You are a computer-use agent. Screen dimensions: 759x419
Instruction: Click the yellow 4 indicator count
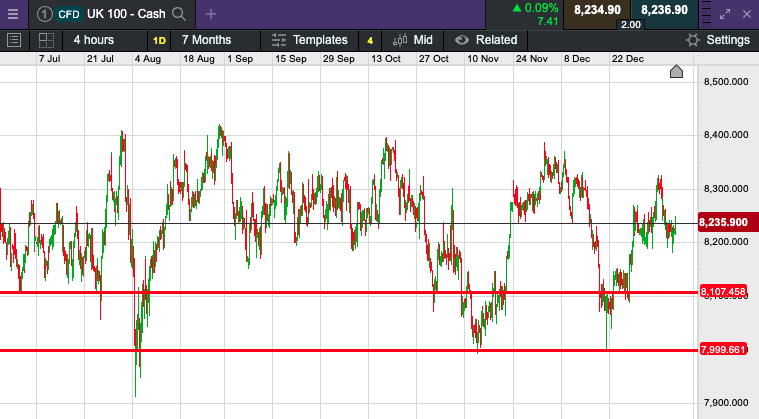pos(370,41)
